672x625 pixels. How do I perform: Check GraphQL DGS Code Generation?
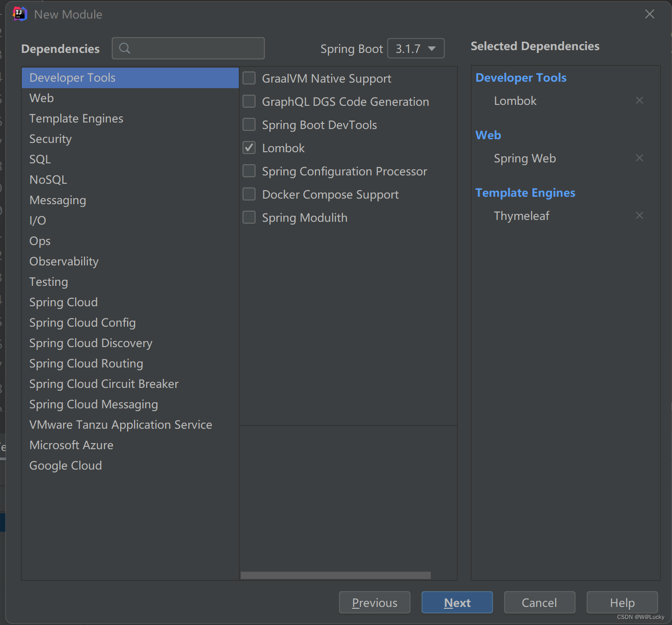249,101
